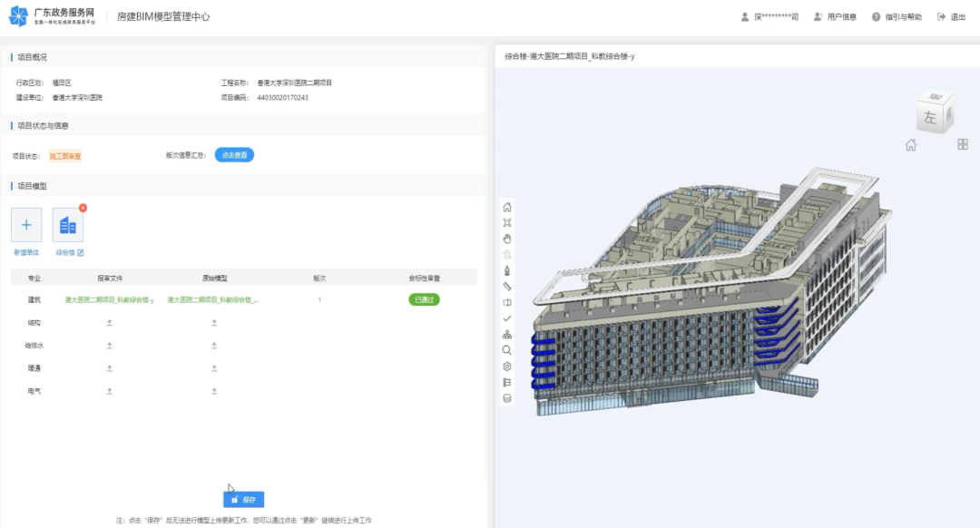Click the view cube face labeled 左
The image size is (980, 528).
click(930, 117)
